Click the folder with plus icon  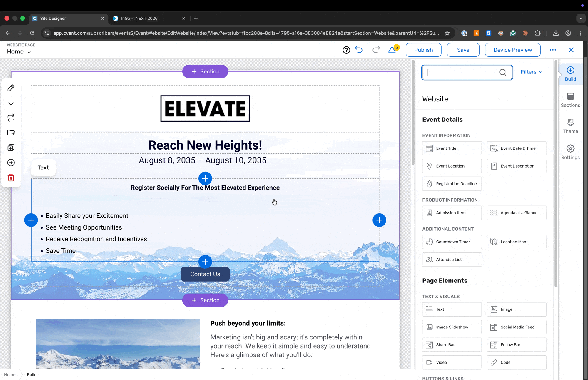pyautogui.click(x=11, y=133)
